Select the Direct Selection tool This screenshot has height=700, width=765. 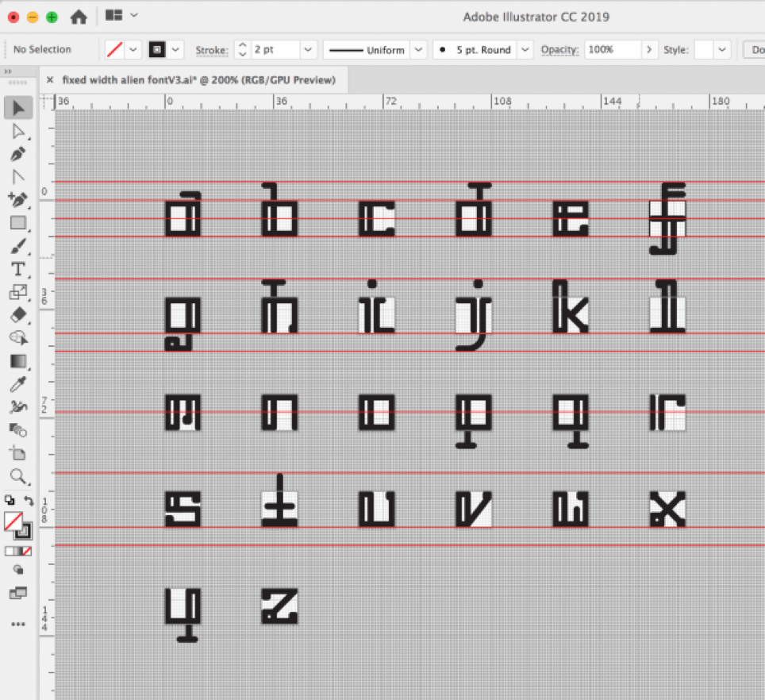tap(18, 130)
